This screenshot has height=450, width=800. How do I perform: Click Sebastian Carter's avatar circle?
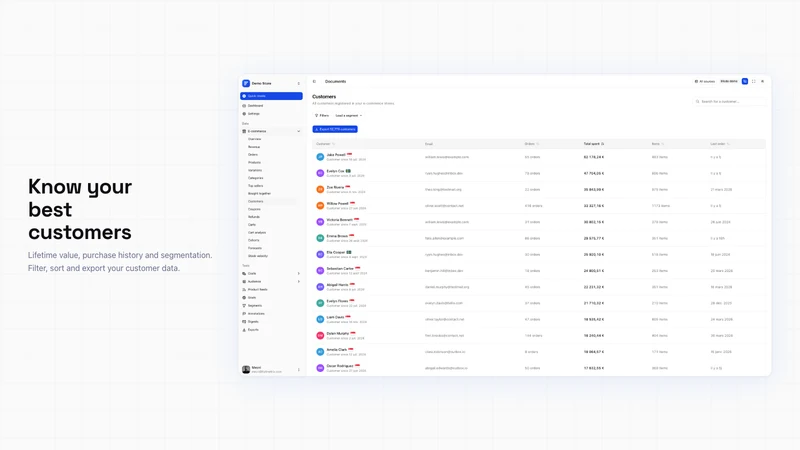320,270
